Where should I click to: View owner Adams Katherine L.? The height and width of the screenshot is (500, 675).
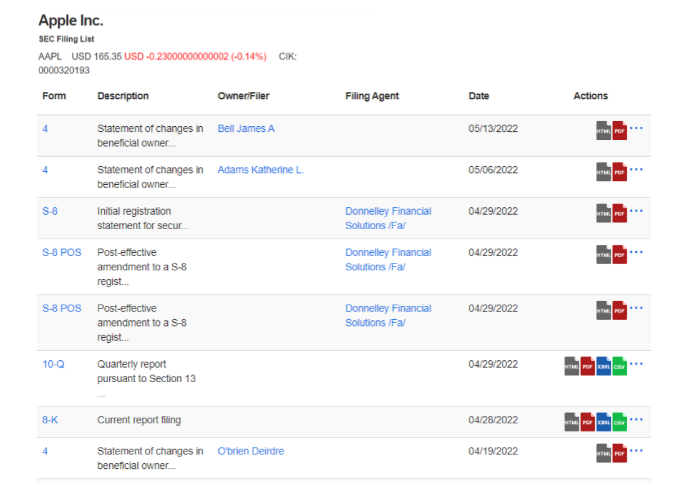[x=260, y=170]
